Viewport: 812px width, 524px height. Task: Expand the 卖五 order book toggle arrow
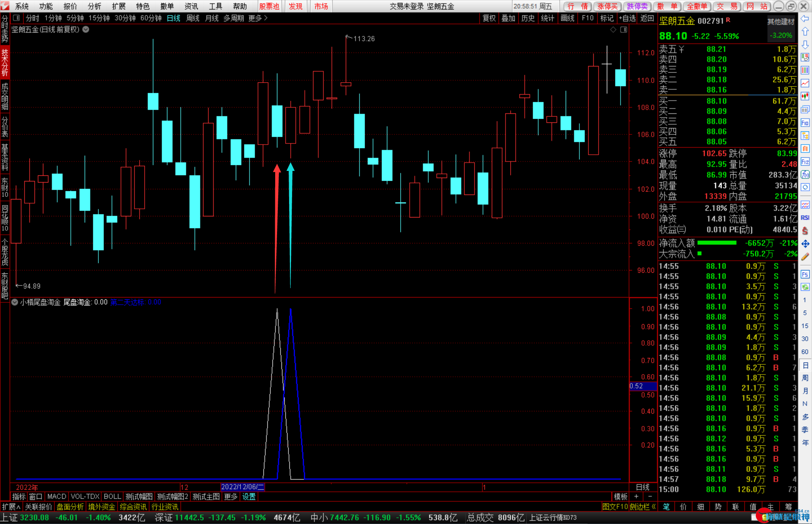click(682, 50)
